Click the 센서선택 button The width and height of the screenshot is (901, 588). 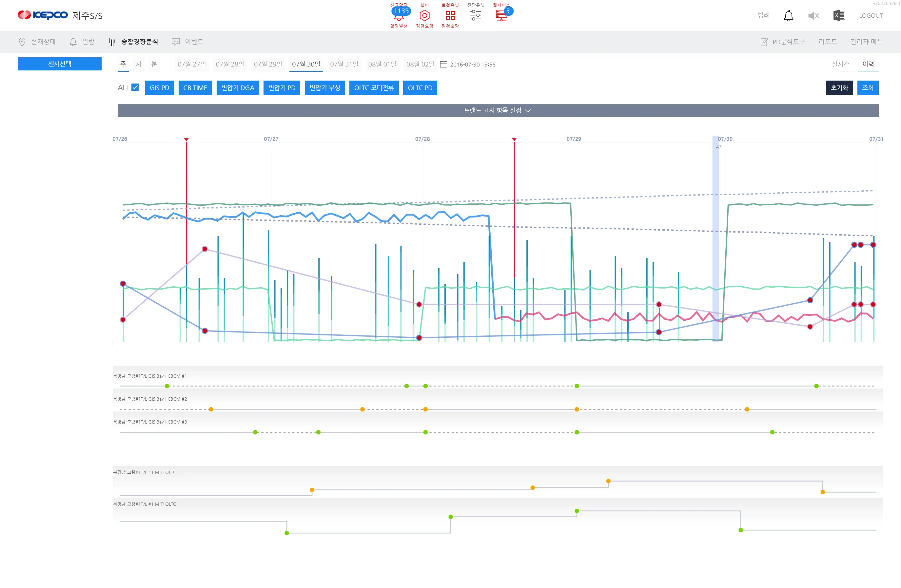[59, 64]
